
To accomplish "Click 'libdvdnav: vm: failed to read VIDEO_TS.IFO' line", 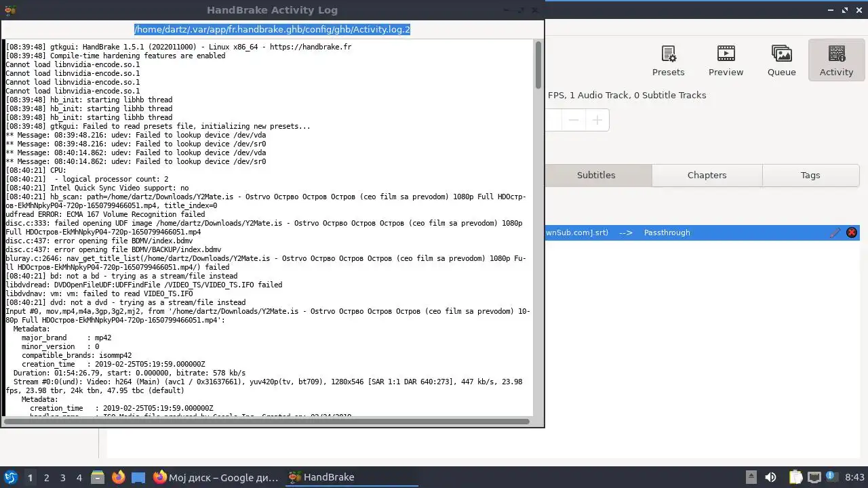I will click(x=99, y=293).
